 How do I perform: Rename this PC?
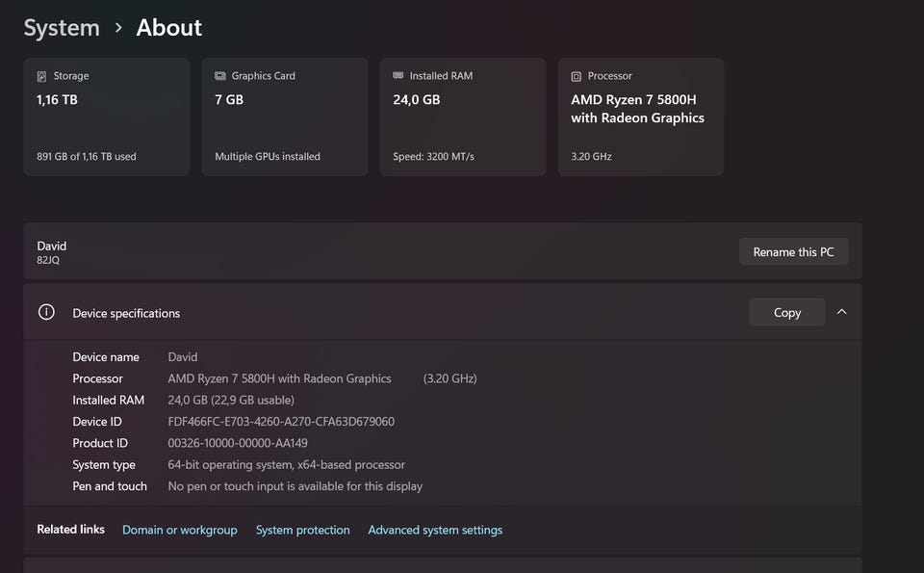click(x=793, y=252)
